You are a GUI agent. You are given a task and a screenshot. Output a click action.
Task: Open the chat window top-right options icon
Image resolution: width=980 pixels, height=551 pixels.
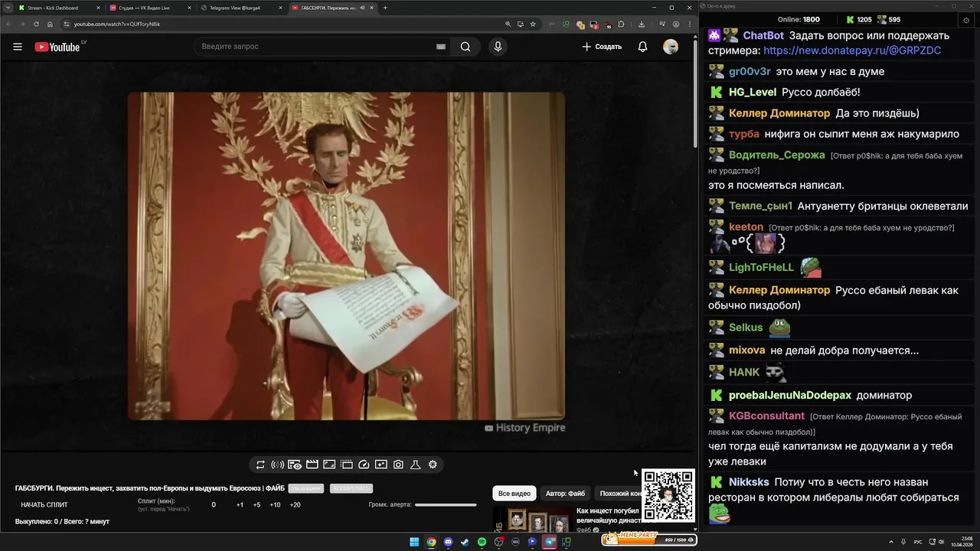(965, 20)
